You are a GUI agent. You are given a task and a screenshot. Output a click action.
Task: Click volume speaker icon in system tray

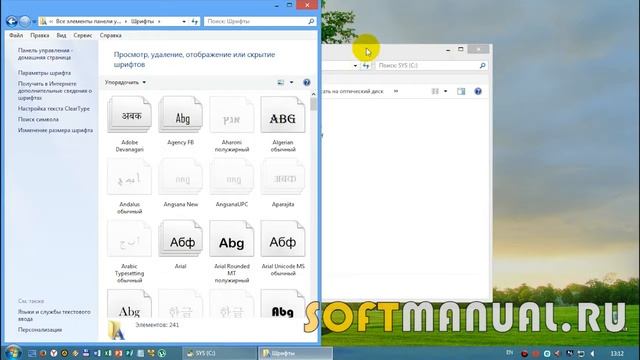(593, 353)
